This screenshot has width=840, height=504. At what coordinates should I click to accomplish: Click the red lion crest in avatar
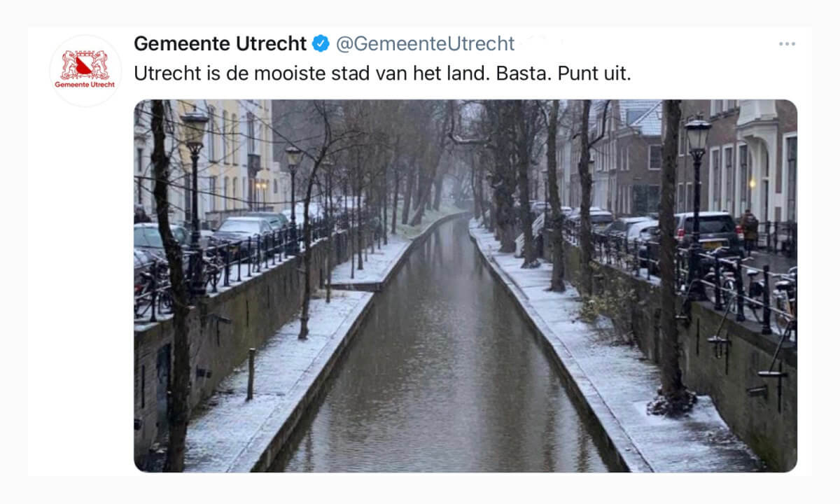(85, 64)
